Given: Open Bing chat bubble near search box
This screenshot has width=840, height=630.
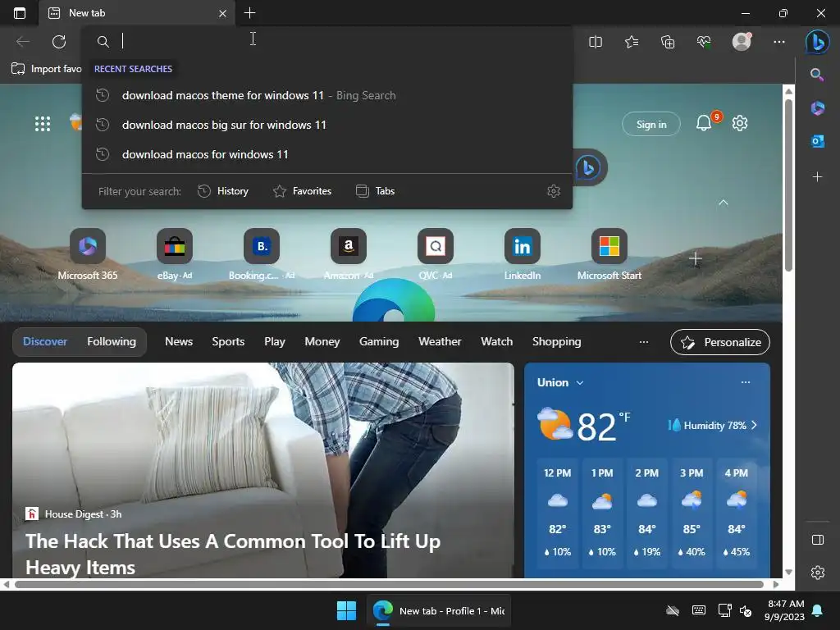Looking at the screenshot, I should 588,167.
